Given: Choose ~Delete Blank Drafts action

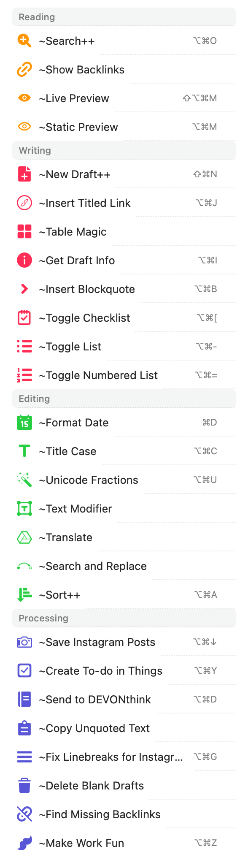Looking at the screenshot, I should click(124, 786).
